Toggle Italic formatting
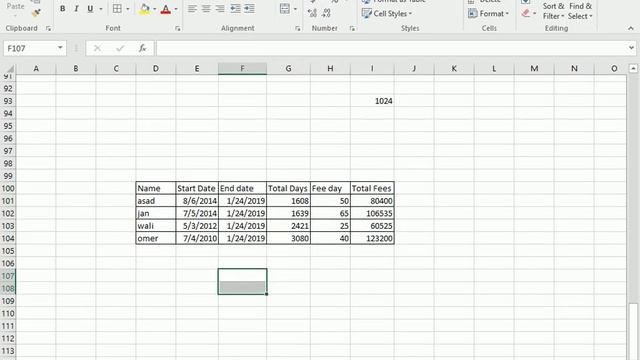The width and height of the screenshot is (640, 360). [x=76, y=9]
